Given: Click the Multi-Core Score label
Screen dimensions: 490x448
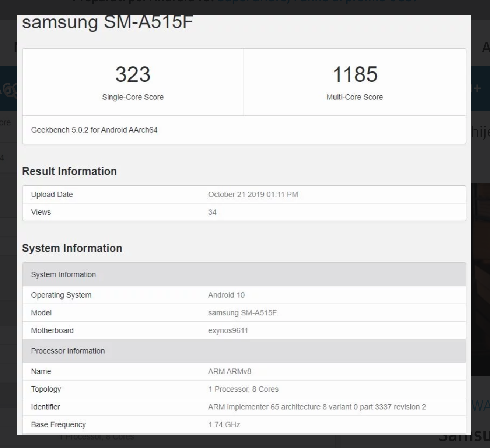Looking at the screenshot, I should (x=355, y=97).
